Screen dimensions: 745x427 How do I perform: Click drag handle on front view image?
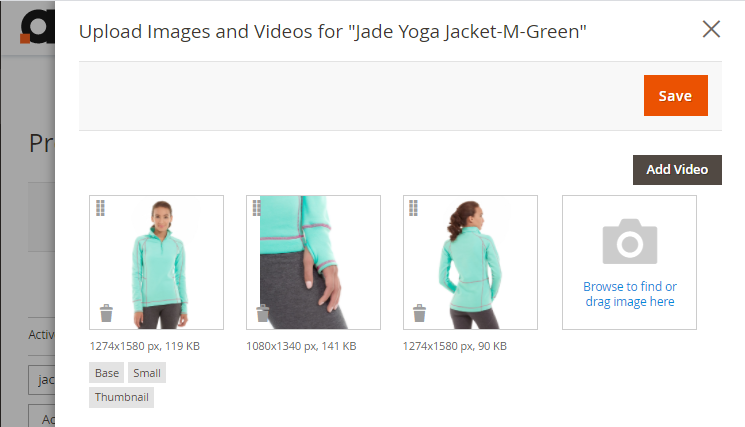[x=100, y=208]
